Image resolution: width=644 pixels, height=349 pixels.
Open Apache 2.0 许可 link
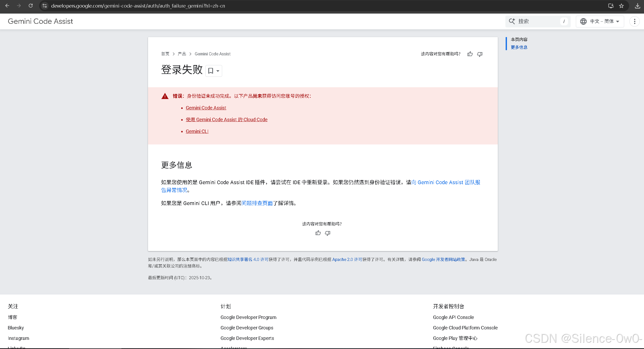tap(347, 259)
